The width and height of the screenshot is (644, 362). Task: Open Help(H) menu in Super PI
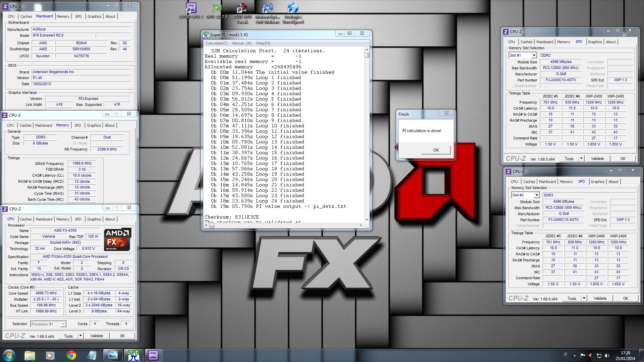tap(263, 43)
